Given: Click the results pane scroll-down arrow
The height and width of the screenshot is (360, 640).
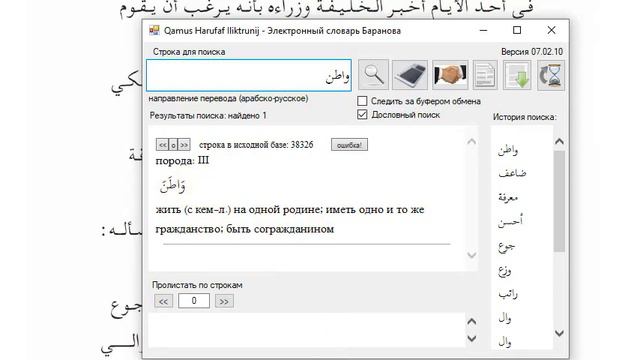Looking at the screenshot, I should click(471, 255).
